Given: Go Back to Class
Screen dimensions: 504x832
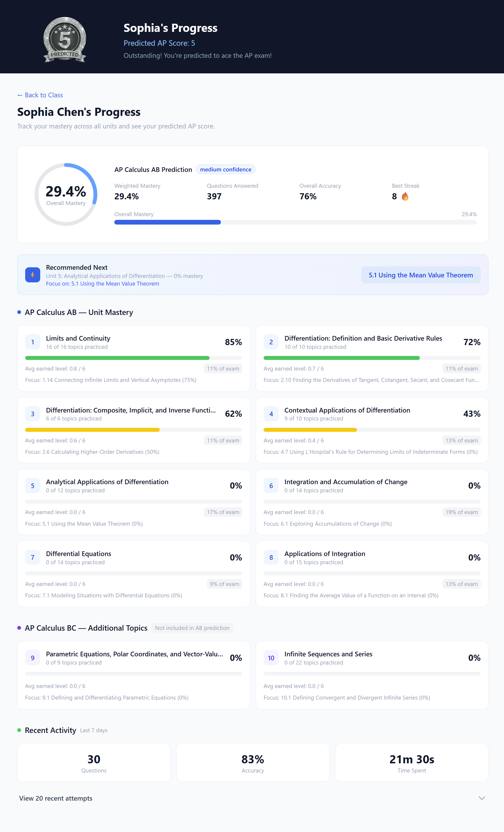Looking at the screenshot, I should coord(40,95).
